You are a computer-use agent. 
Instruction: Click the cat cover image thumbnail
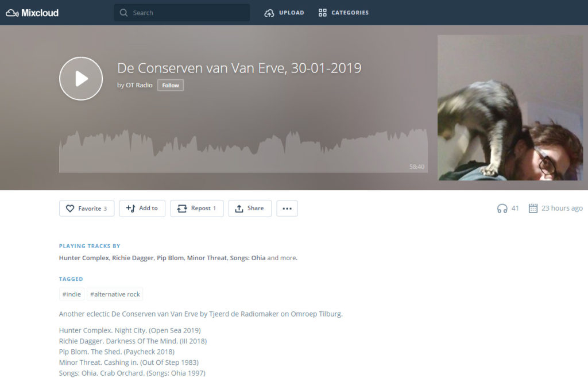click(510, 108)
